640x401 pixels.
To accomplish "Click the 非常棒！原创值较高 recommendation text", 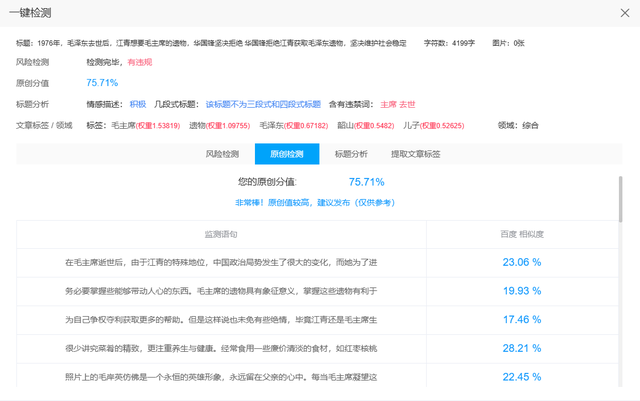I will 315,203.
